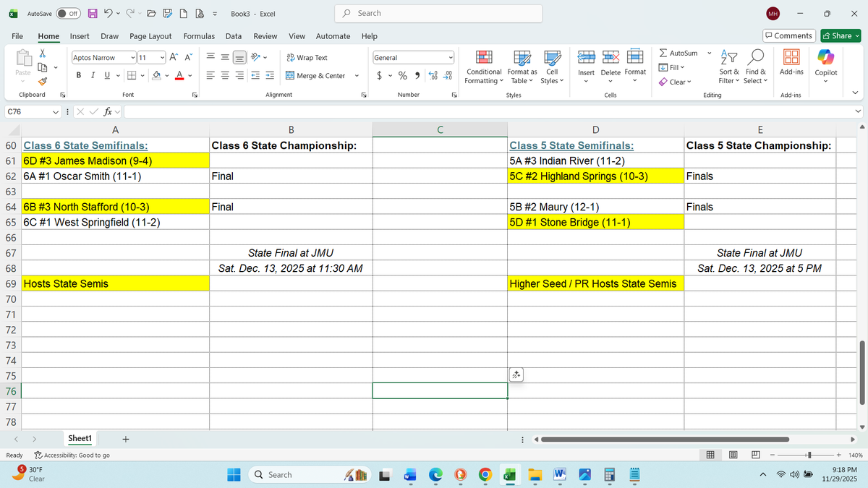This screenshot has height=488, width=868.
Task: Click the Comments button
Action: (x=789, y=36)
